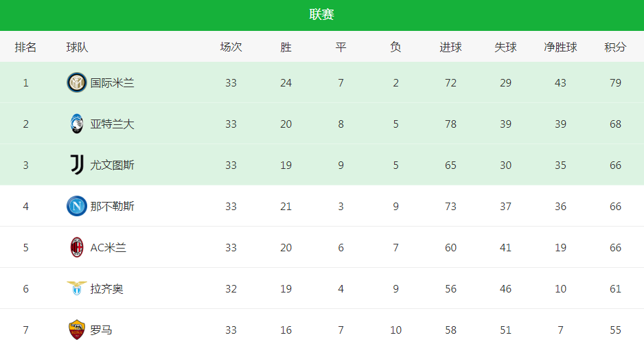Image resolution: width=644 pixels, height=344 pixels.
Task: Click the Juventus (尤文图斯) logo
Action: [77, 165]
